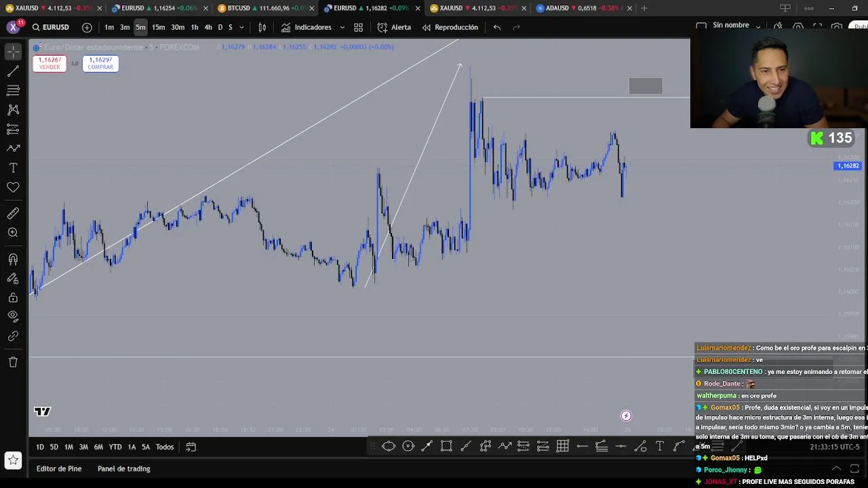
Task: Open favorites star at the bottom left
Action: point(13,460)
